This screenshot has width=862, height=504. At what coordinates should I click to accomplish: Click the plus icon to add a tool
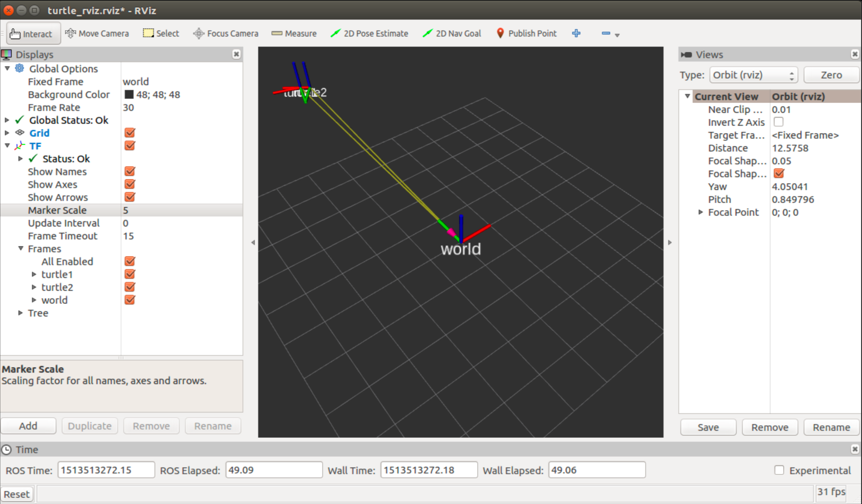[x=576, y=33]
